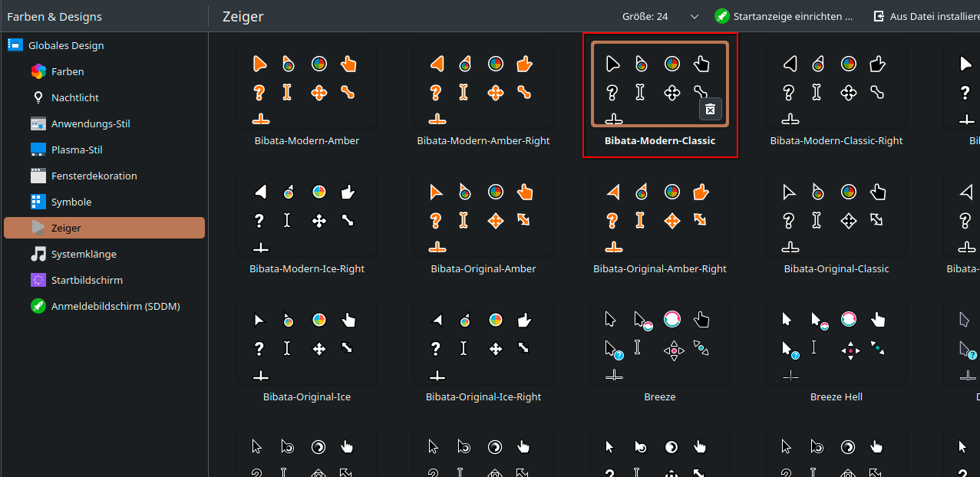980x477 pixels.
Task: Click the Bibata-Original-Ice-Right label text
Action: [x=483, y=397]
